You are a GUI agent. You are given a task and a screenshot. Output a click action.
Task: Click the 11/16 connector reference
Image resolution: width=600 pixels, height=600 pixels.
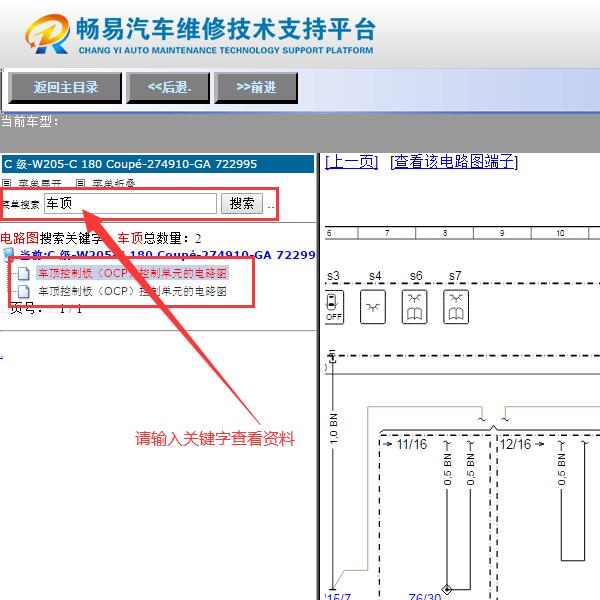click(412, 444)
